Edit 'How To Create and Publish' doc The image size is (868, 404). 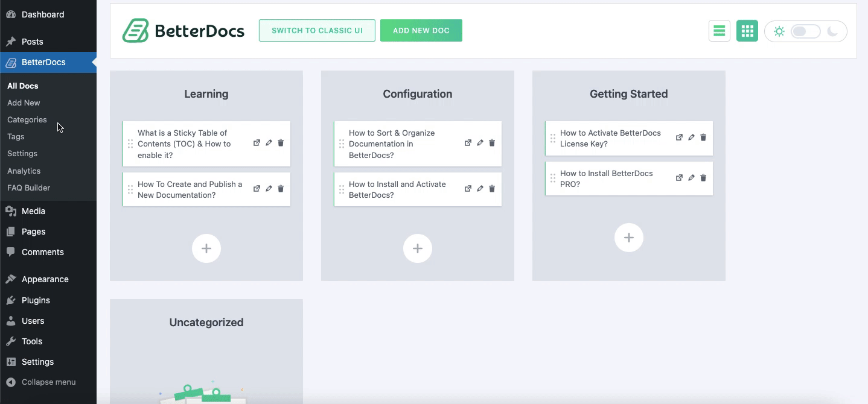(269, 189)
